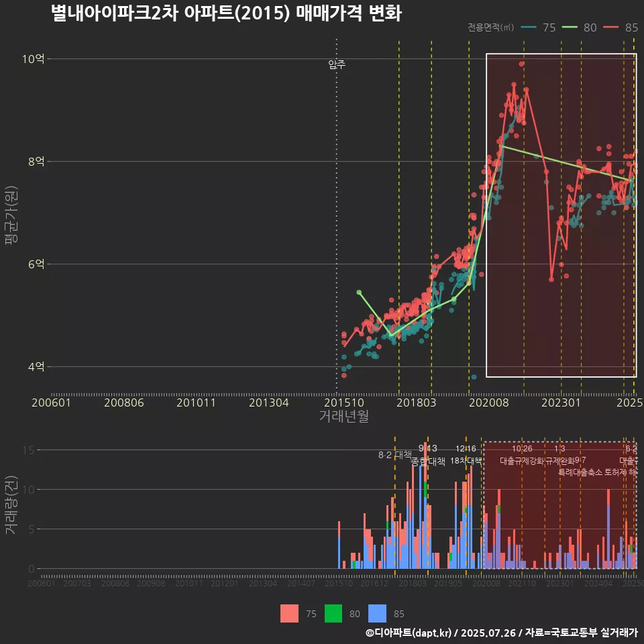Click the 자료=국토교통부 실거래가 credit text

(582, 633)
